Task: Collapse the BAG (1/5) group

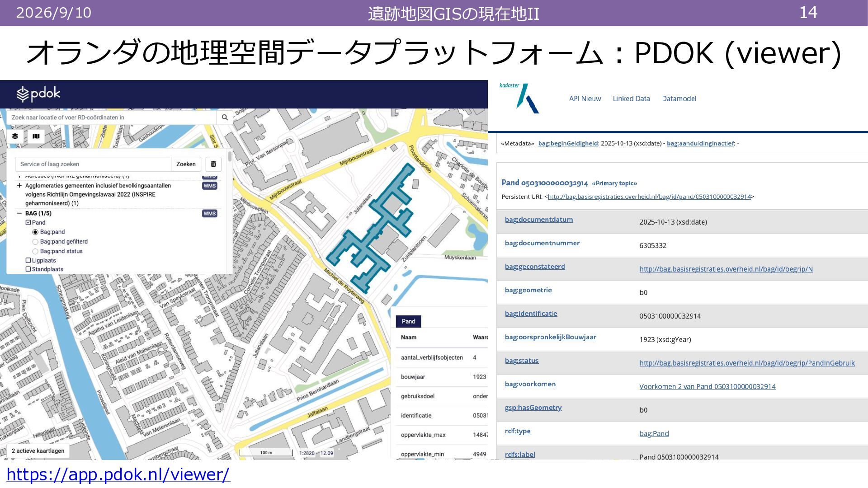Action: coord(19,213)
